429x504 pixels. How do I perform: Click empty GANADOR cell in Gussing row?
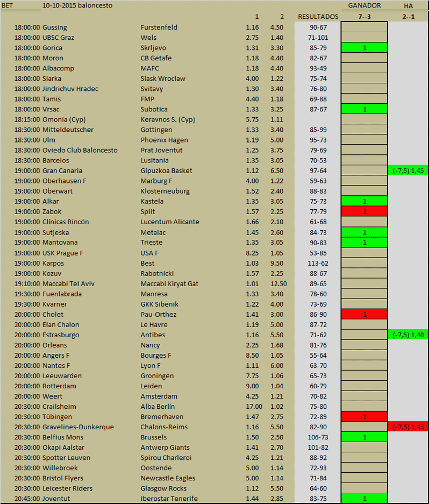(x=364, y=27)
